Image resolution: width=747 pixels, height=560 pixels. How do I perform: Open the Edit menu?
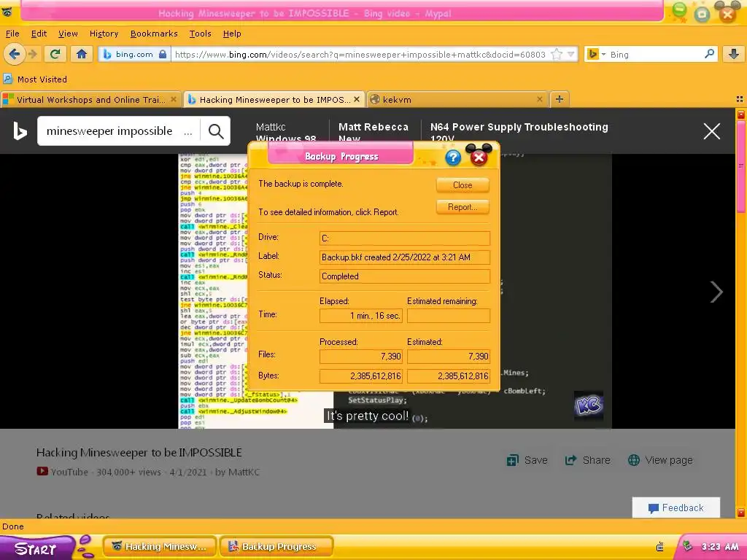point(39,34)
